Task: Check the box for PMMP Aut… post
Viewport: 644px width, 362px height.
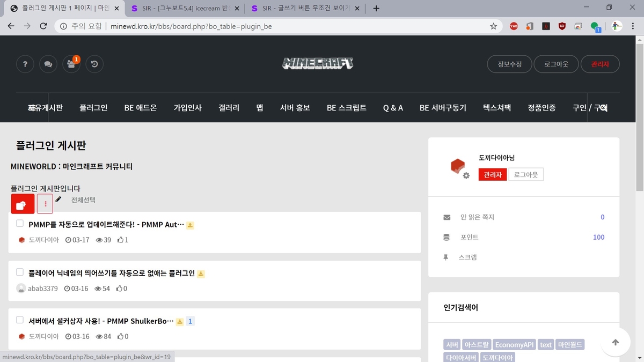Action: click(x=20, y=224)
